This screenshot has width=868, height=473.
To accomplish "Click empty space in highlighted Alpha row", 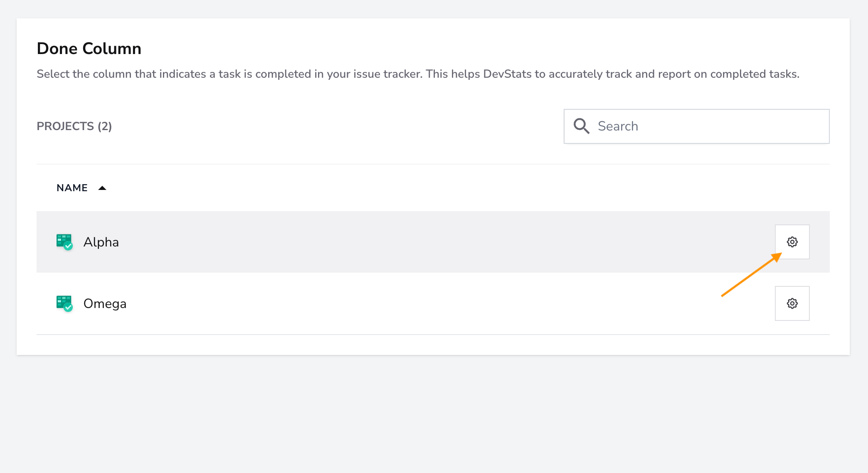I will tap(416, 242).
